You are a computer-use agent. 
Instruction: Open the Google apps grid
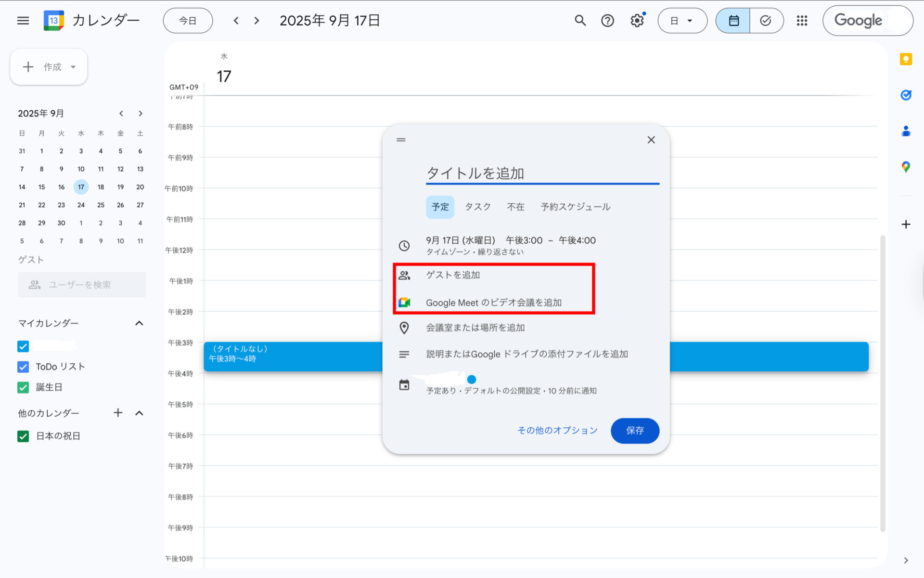tap(802, 20)
